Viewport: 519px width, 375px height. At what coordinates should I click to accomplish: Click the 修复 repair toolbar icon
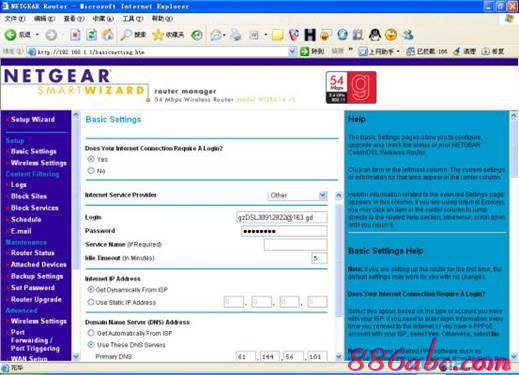(x=485, y=52)
